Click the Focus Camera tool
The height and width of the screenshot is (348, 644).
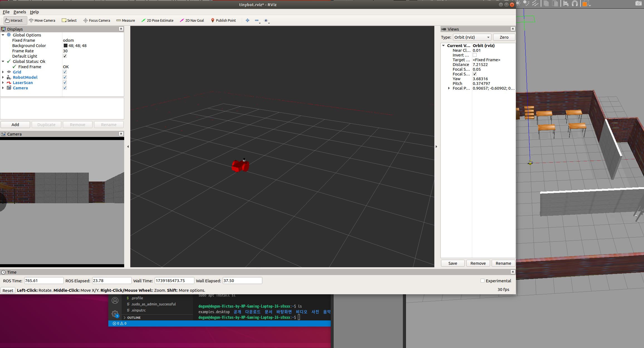[x=97, y=20]
